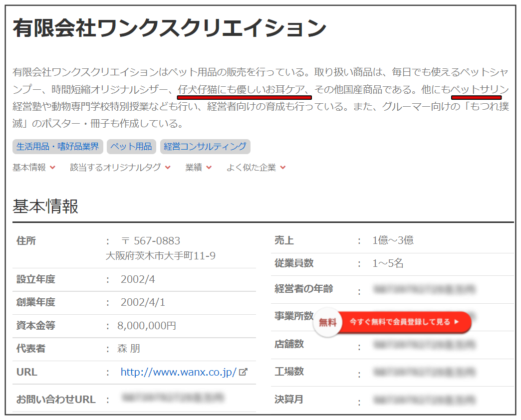
Task: Click the postal code 〒567-0883
Action: pos(151,241)
